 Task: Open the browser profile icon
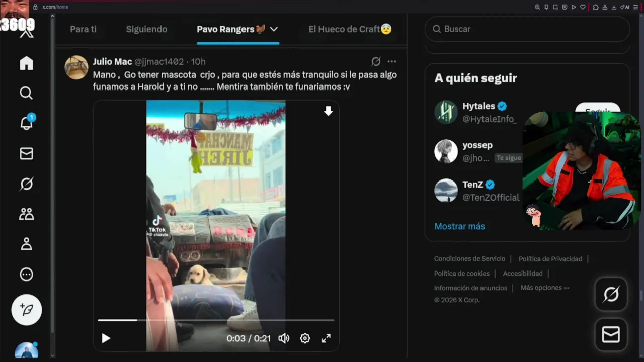pos(605,7)
